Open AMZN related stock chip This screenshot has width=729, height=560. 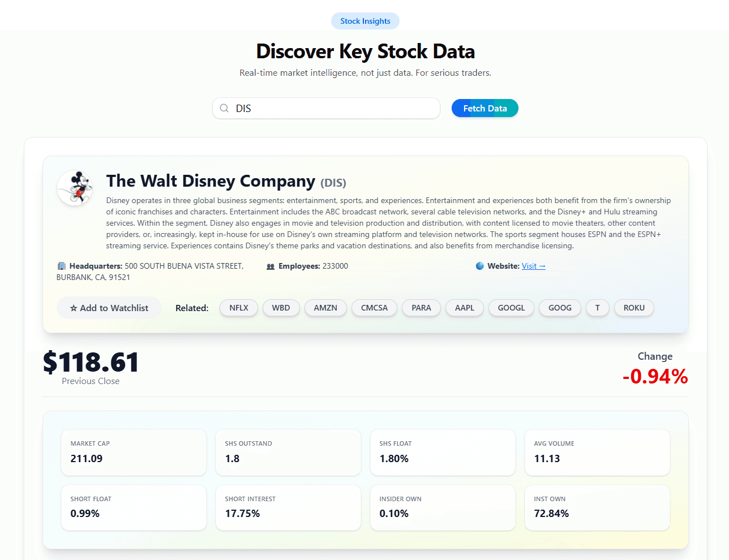click(325, 308)
